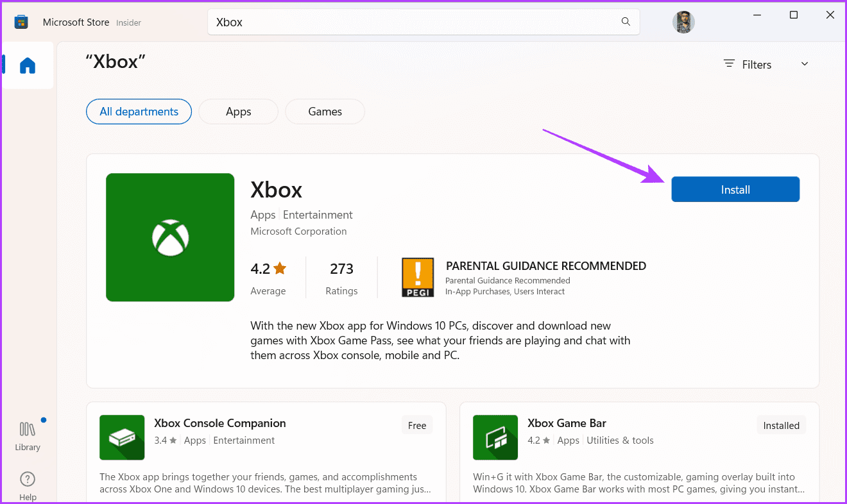Minimize the Microsoft Store window
The width and height of the screenshot is (847, 504).
point(757,15)
